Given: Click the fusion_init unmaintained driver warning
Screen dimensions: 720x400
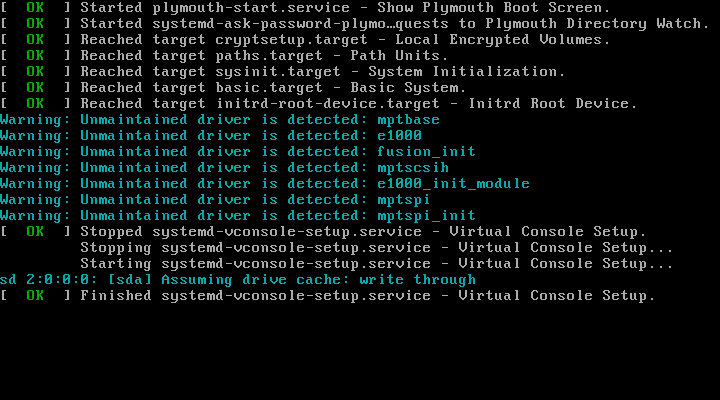Looking at the screenshot, I should tap(236, 152).
